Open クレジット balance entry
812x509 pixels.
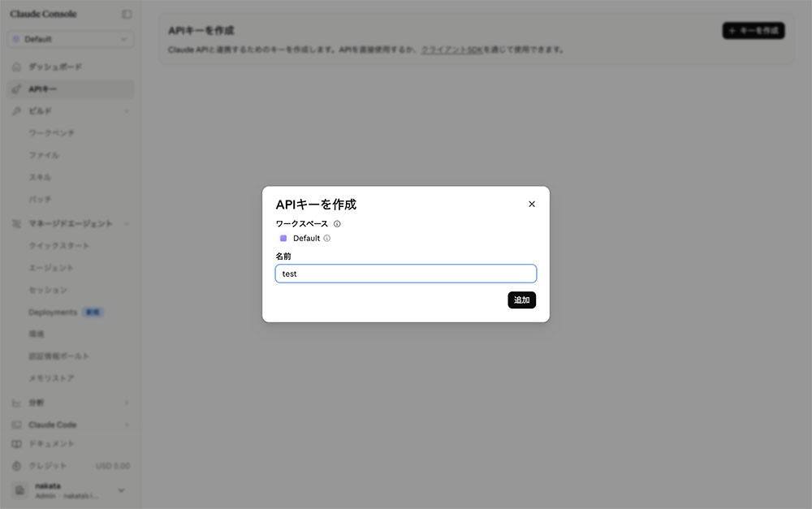coord(71,466)
